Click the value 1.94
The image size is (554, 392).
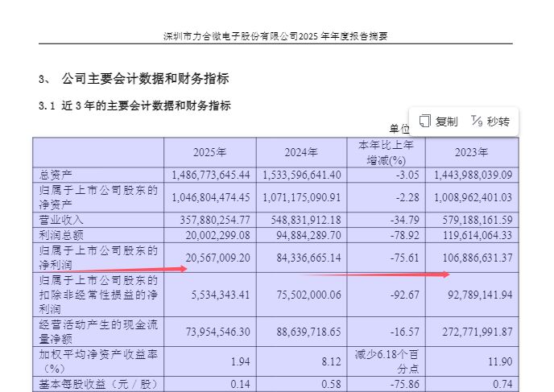point(240,361)
